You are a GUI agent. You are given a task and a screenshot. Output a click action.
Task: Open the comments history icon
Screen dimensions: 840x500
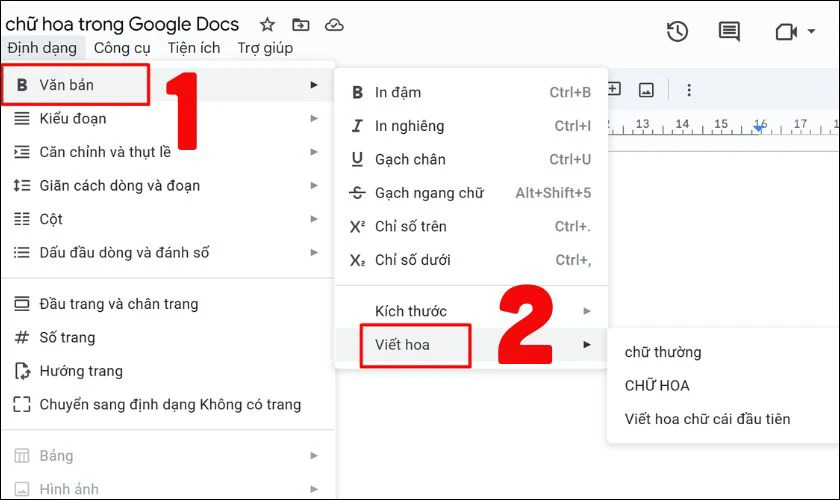coord(729,31)
